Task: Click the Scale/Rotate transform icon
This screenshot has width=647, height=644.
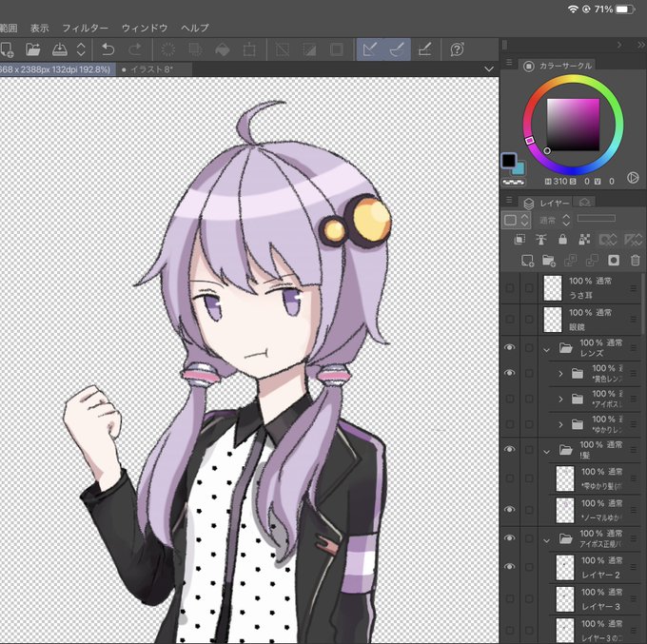Action: tap(249, 49)
